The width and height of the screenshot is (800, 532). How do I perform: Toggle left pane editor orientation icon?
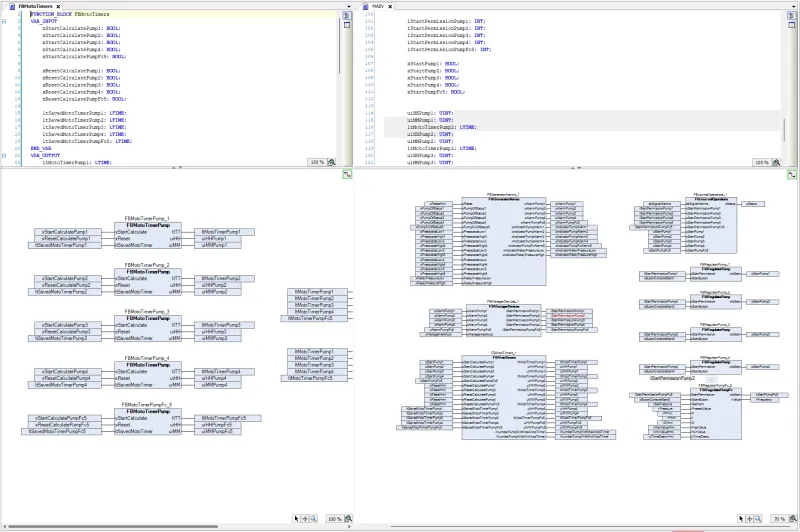click(347, 174)
